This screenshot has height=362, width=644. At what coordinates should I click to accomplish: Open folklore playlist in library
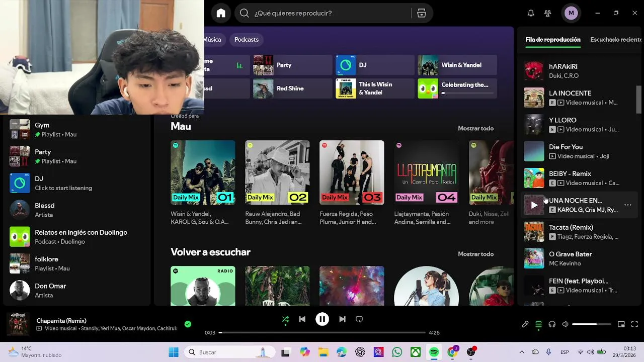click(78, 263)
